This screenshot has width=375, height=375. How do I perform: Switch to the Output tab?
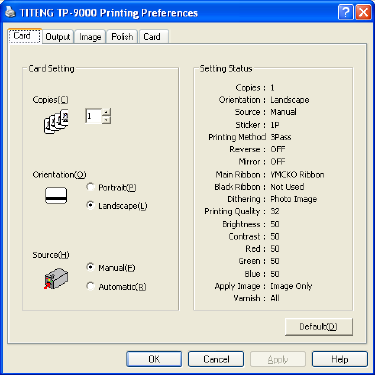pyautogui.click(x=58, y=37)
